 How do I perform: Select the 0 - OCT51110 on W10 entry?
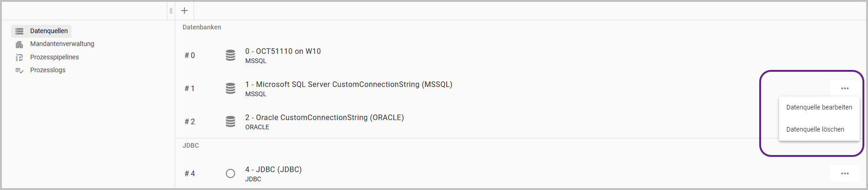(283, 52)
